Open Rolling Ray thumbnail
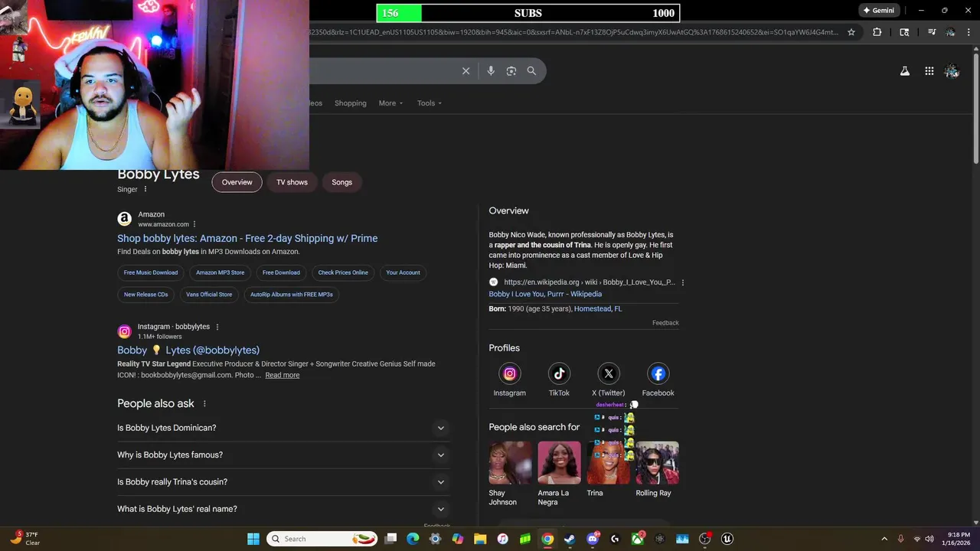Viewport: 980px width, 551px height. [x=657, y=463]
